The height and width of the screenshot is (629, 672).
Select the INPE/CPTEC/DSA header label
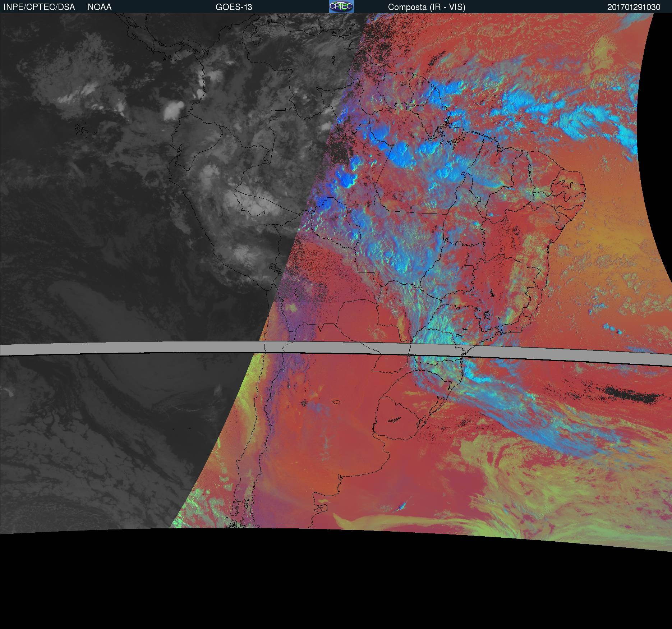[39, 7]
